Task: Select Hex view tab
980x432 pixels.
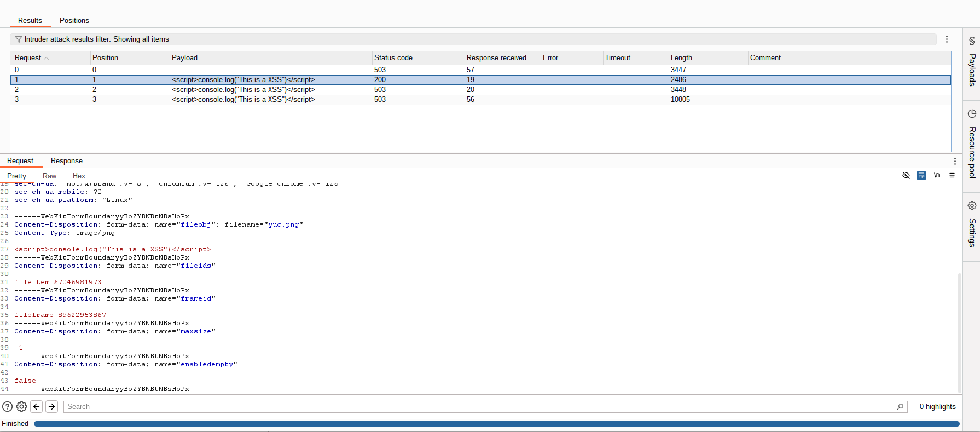Action: 79,176
